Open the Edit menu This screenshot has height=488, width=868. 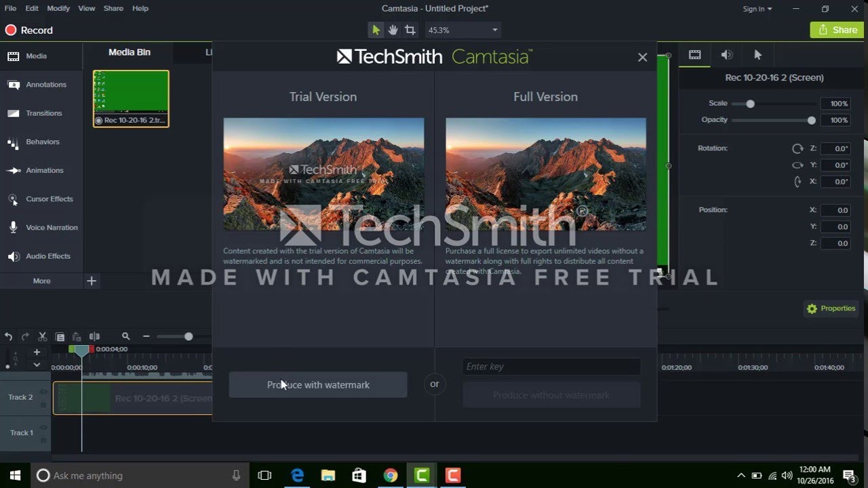[32, 8]
